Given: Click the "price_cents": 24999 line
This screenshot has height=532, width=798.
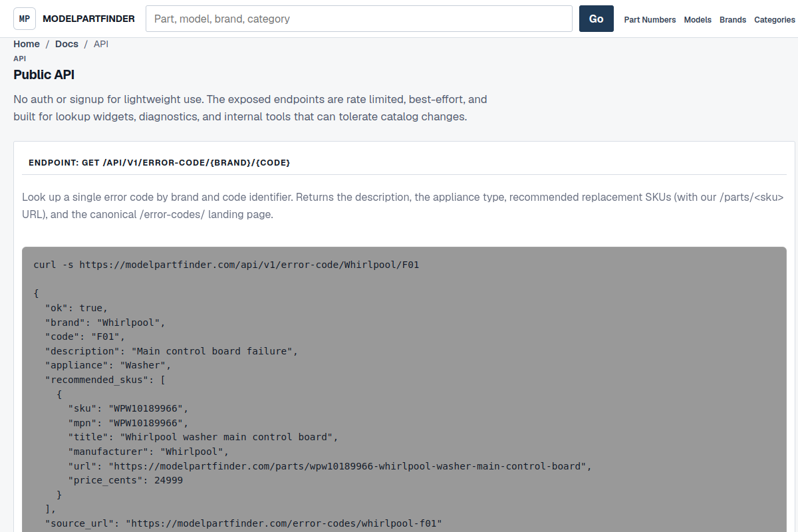Looking at the screenshot, I should 125,480.
